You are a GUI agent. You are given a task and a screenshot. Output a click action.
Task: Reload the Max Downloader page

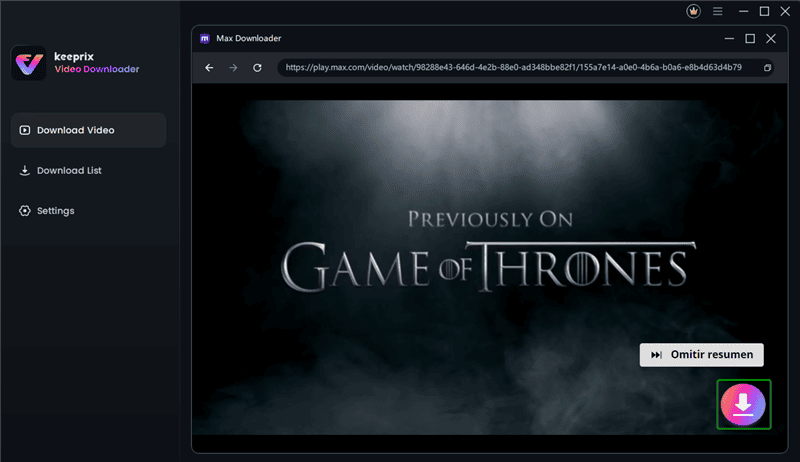click(257, 67)
